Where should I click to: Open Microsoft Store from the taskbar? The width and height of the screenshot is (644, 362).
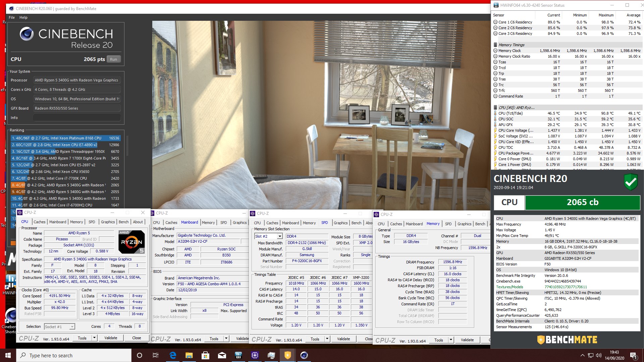(205, 355)
